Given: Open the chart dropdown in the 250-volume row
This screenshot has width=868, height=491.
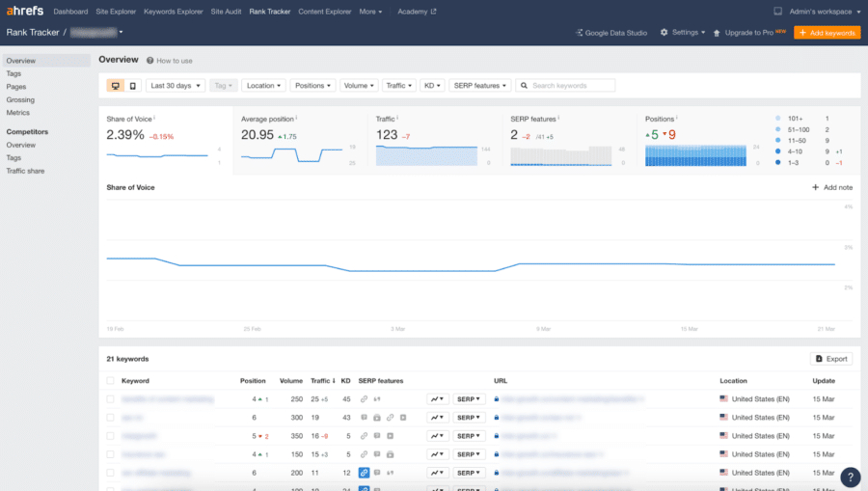Looking at the screenshot, I should pyautogui.click(x=437, y=398).
